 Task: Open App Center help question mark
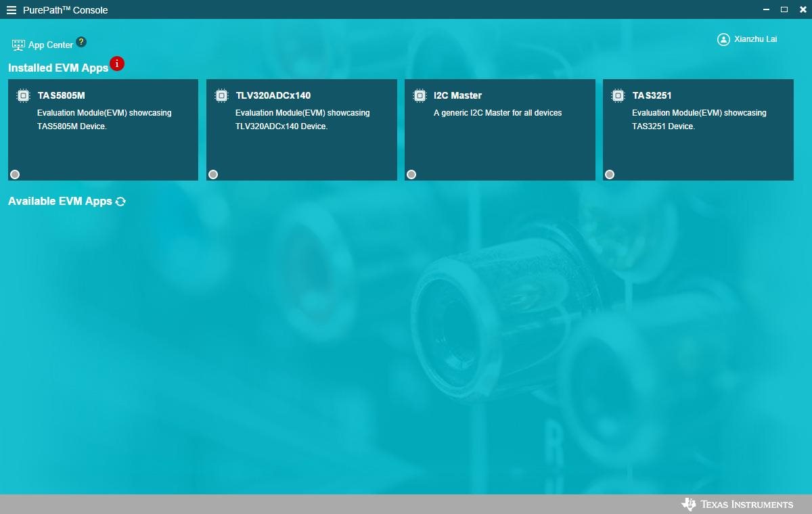click(x=81, y=42)
